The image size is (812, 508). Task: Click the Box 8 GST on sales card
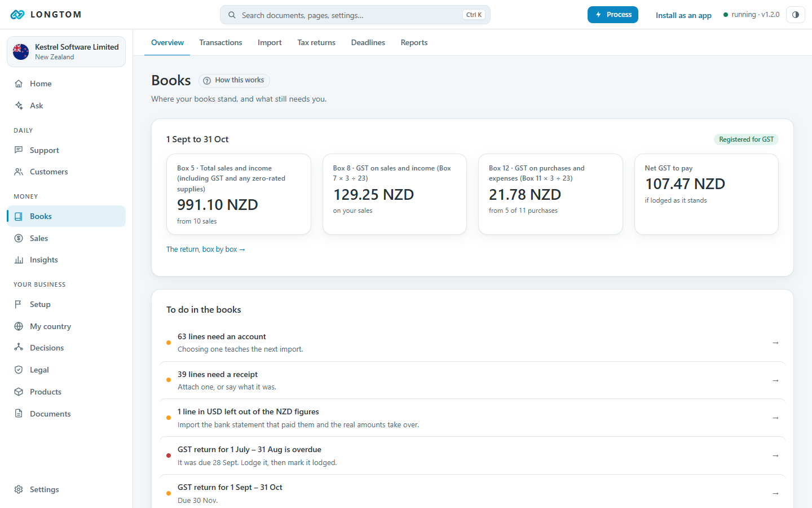pyautogui.click(x=395, y=194)
